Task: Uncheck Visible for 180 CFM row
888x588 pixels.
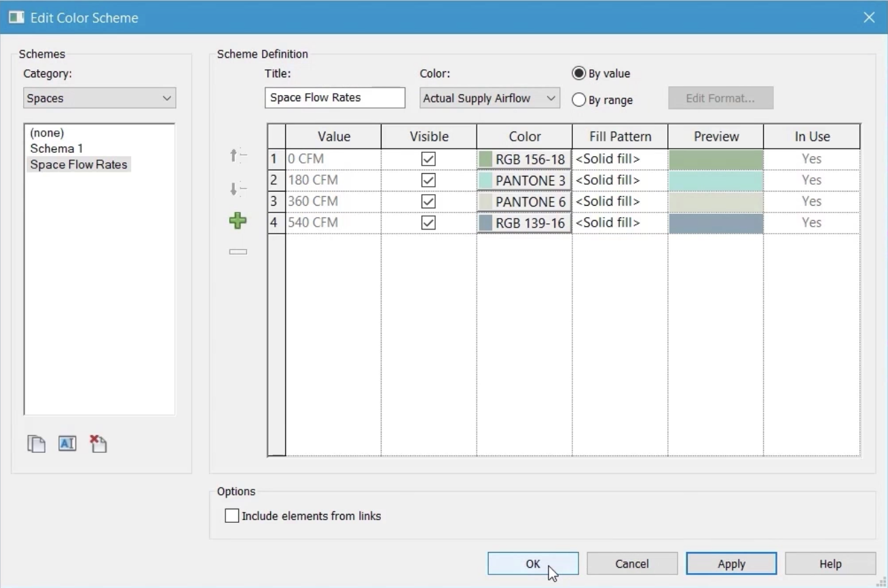Action: click(428, 180)
